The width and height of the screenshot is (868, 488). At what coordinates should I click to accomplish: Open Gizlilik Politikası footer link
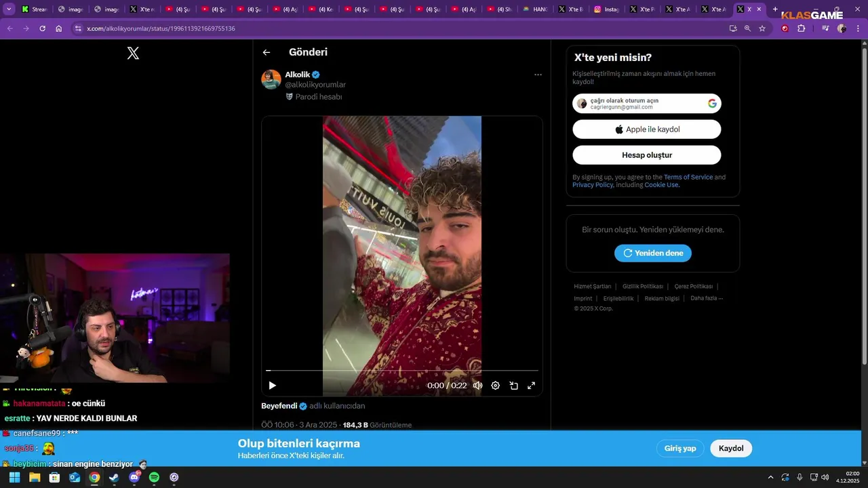pyautogui.click(x=643, y=287)
